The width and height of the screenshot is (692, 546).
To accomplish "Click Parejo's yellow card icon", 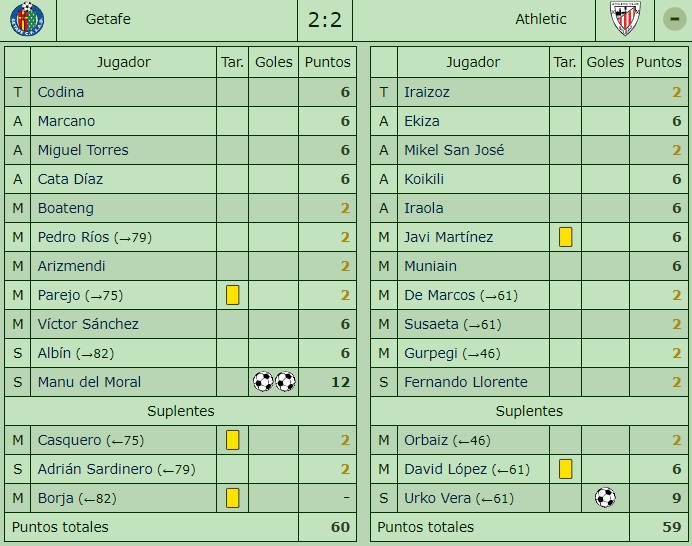I will click(233, 295).
